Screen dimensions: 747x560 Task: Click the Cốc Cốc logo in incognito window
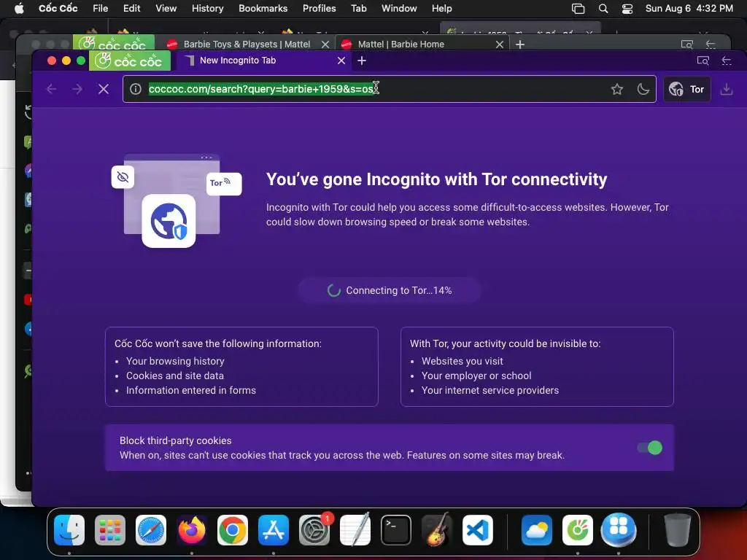(x=130, y=61)
